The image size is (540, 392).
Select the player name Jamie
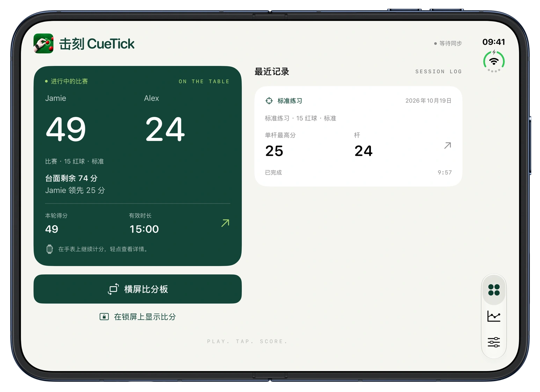56,98
